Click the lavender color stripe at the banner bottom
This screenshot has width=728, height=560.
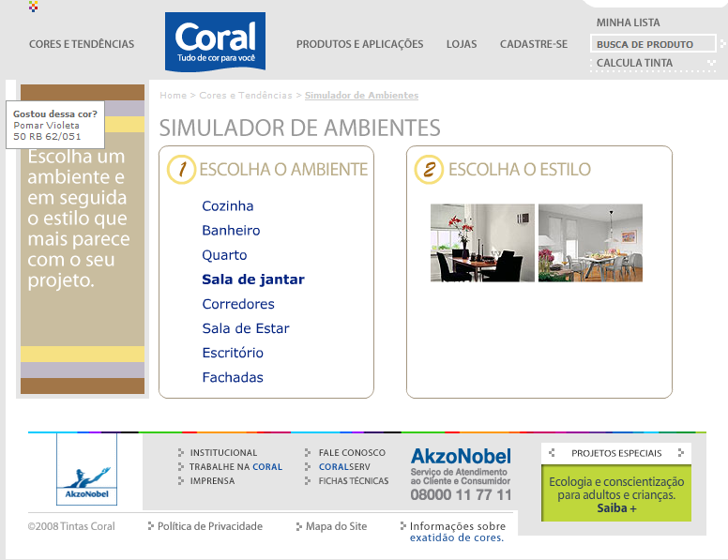point(83,371)
